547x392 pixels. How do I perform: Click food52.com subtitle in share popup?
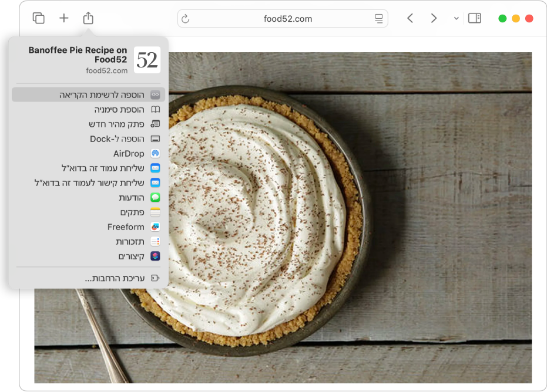click(x=107, y=71)
